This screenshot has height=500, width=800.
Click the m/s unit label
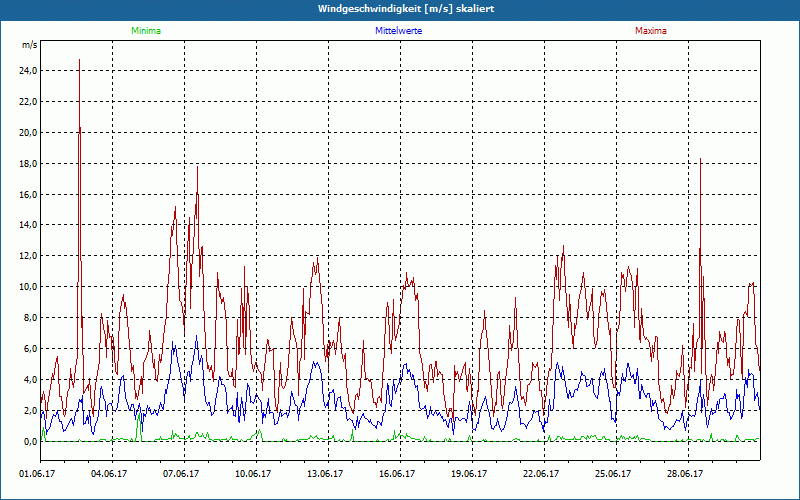pyautogui.click(x=30, y=45)
